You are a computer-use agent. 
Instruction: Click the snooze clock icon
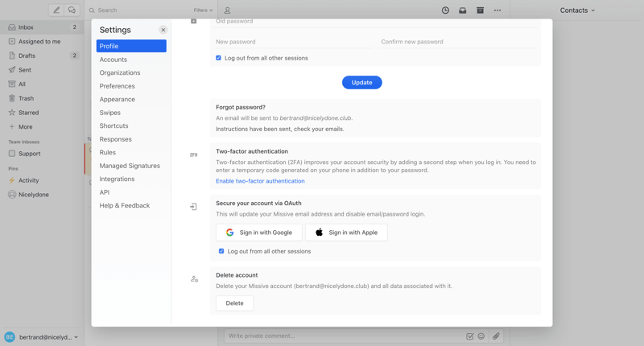tap(445, 10)
